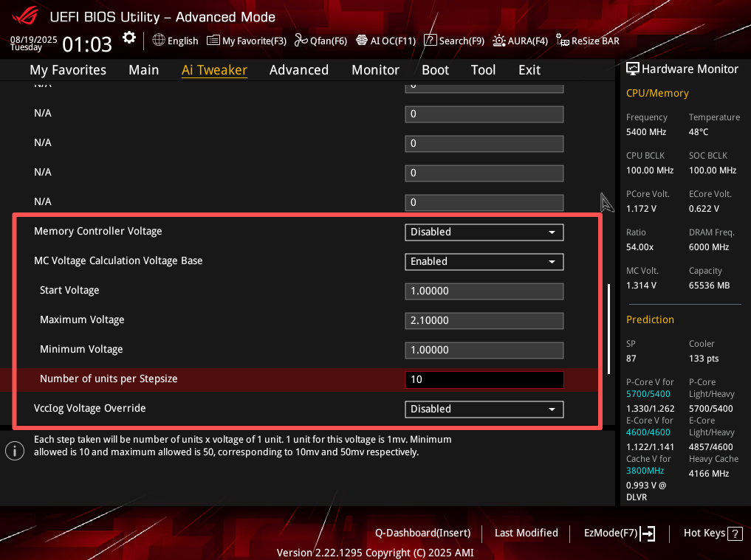The image size is (751, 560).
Task: Click the ROG logo in the header
Action: [x=25, y=14]
